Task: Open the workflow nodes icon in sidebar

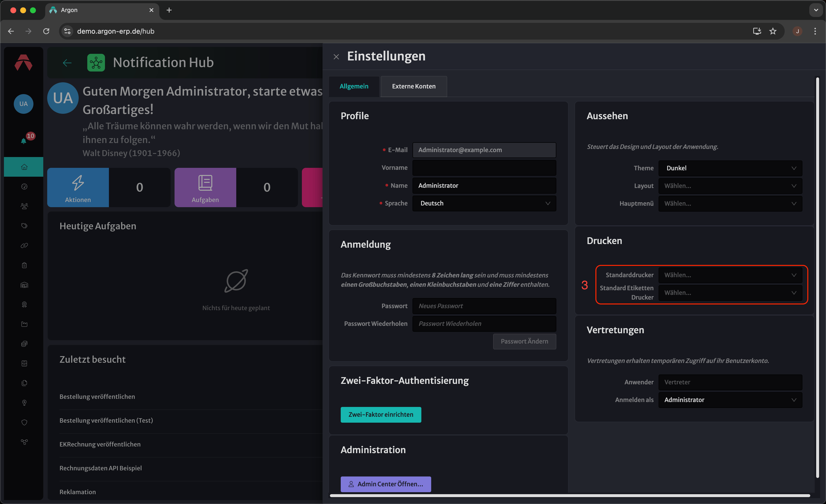Action: coord(24,442)
